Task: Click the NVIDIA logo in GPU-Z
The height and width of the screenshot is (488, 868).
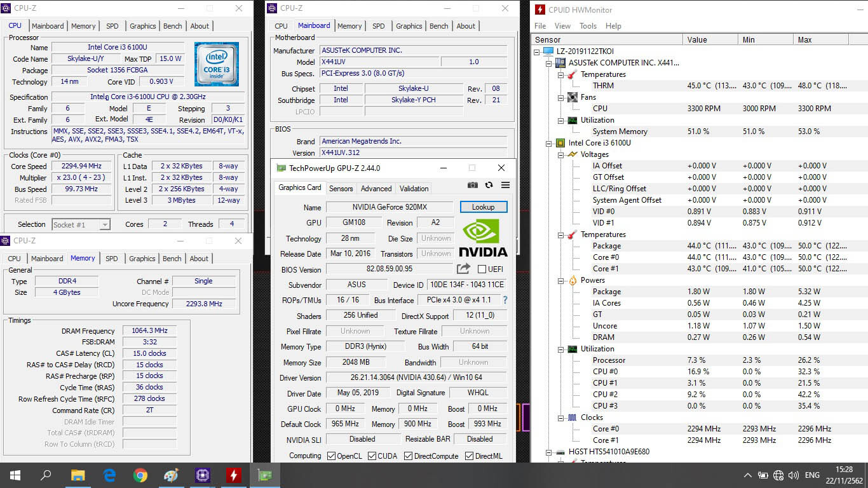Action: [483, 238]
